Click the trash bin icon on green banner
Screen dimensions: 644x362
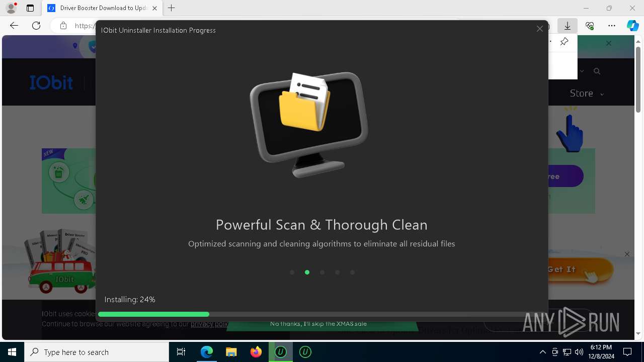click(x=58, y=173)
